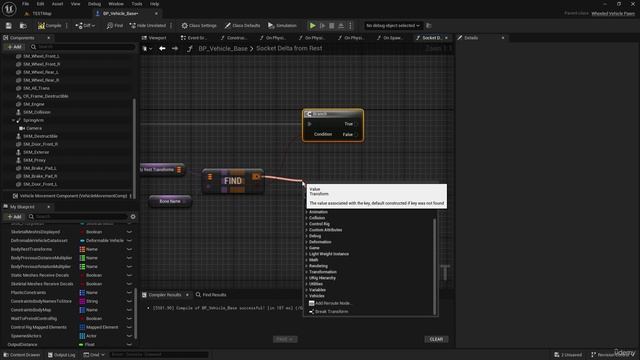Open the Asset menu
Viewport: 640px width, 360px height.
coord(57,4)
